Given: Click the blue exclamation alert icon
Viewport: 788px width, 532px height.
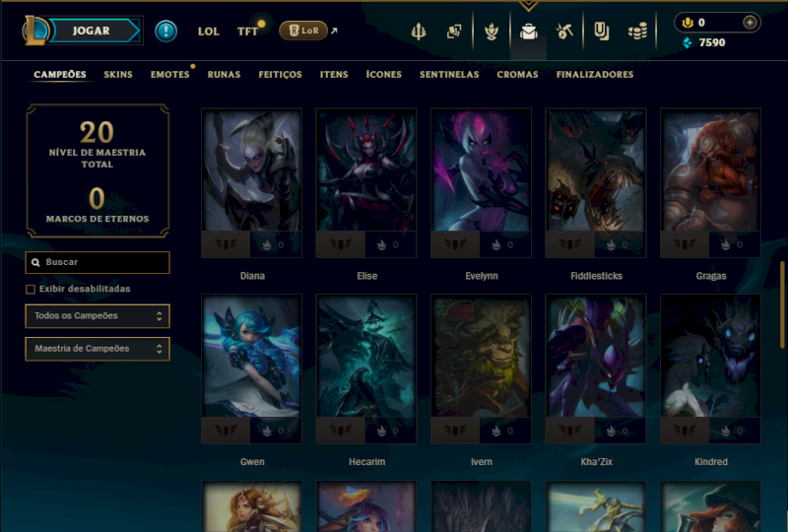Looking at the screenshot, I should pos(165,32).
